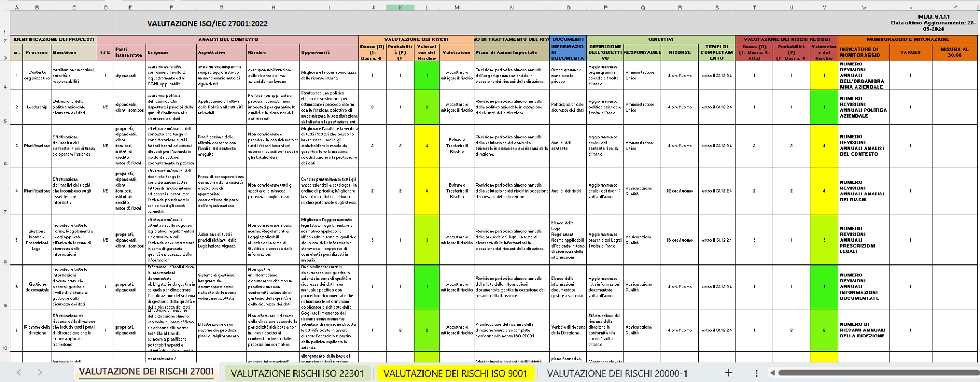The image size is (980, 382).
Task: Go to the previous sheet using the left arrow
Action: coord(19,373)
